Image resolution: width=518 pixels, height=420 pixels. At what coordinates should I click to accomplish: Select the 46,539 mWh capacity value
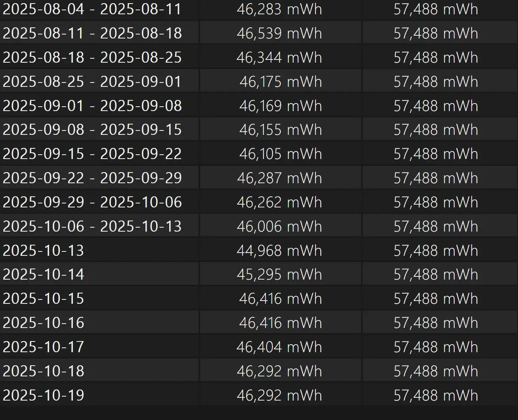[279, 33]
